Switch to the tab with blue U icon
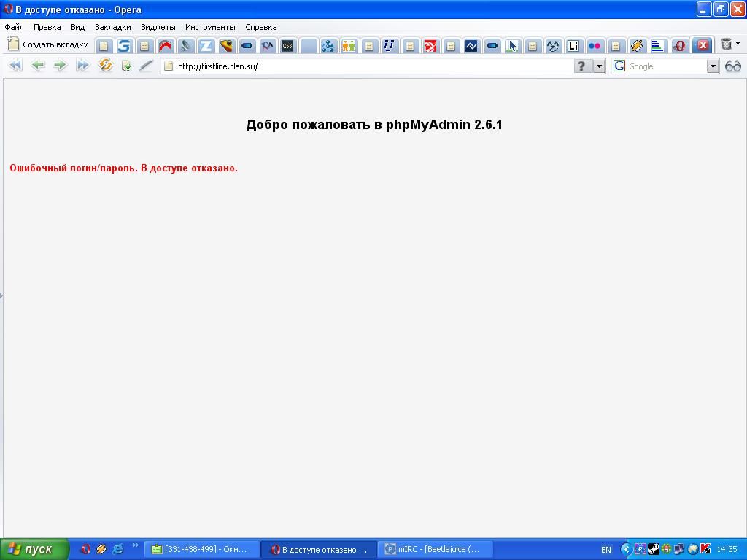 (390, 46)
